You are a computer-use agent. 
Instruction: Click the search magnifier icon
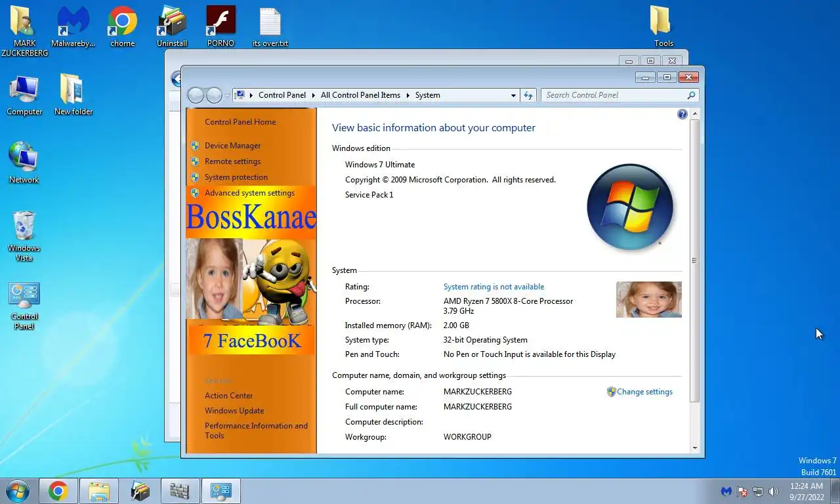690,95
